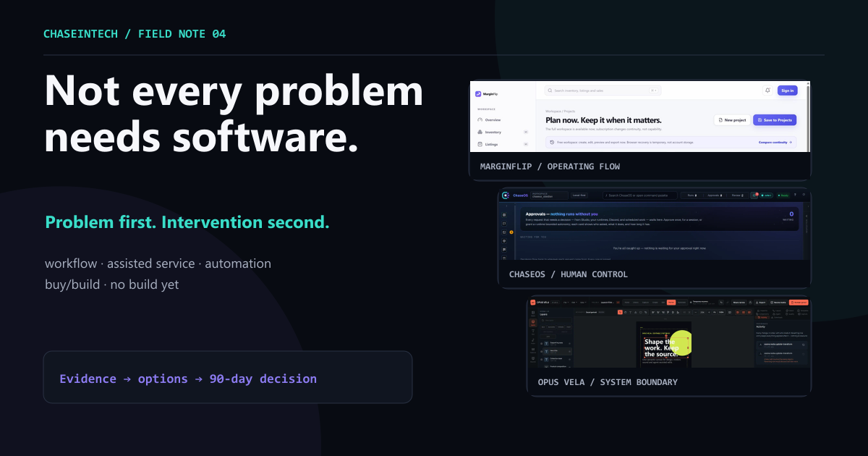Click the help question mark icon in ChaseOS
The width and height of the screenshot is (868, 456).
coord(795,195)
